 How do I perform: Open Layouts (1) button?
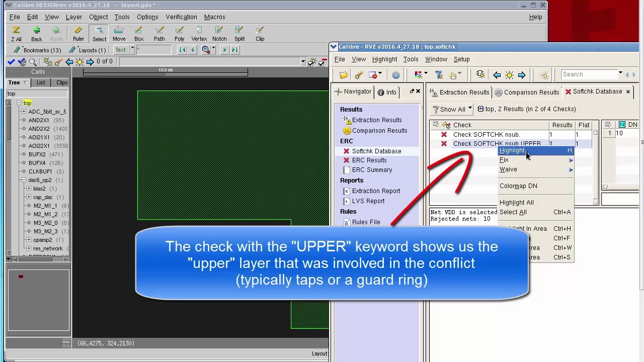click(88, 50)
